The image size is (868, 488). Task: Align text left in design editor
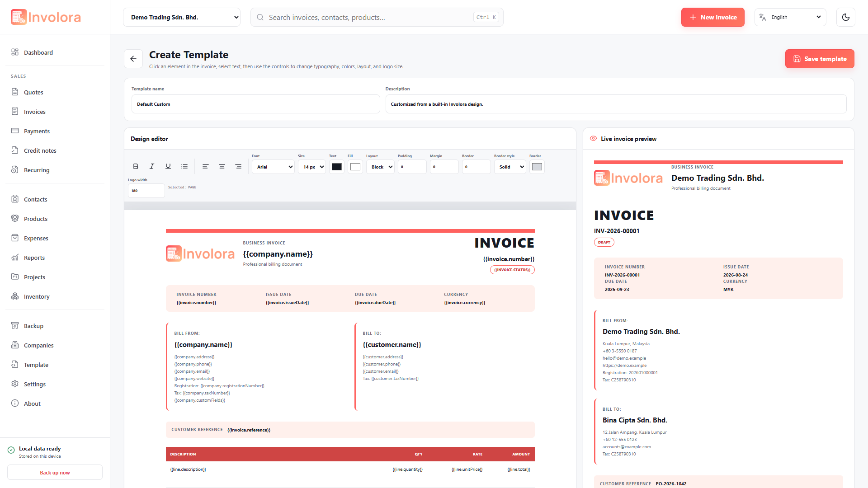[x=205, y=167]
